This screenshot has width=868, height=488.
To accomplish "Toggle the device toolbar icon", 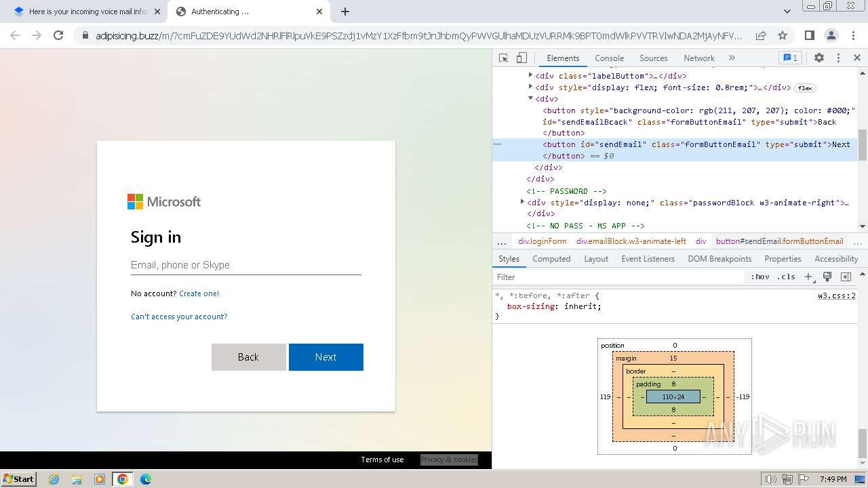I will click(x=521, y=58).
